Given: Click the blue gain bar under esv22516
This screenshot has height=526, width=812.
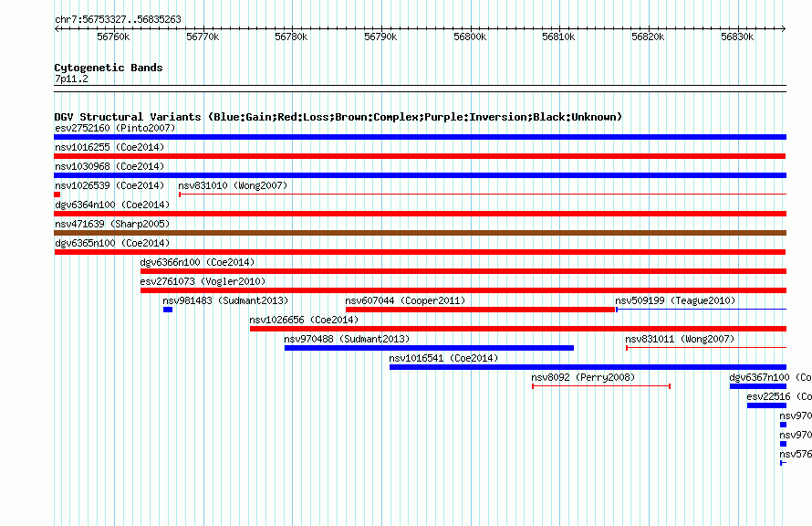Looking at the screenshot, I should click(x=767, y=405).
